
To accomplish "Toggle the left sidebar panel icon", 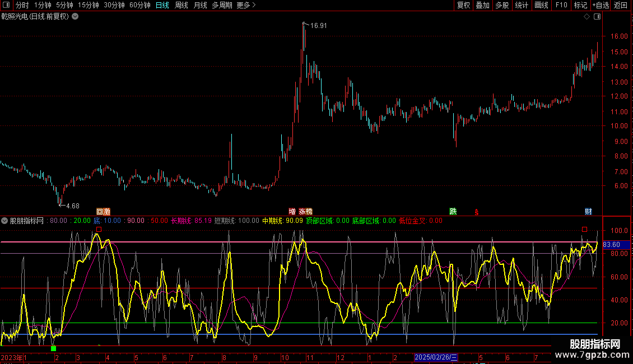I will [5, 5].
